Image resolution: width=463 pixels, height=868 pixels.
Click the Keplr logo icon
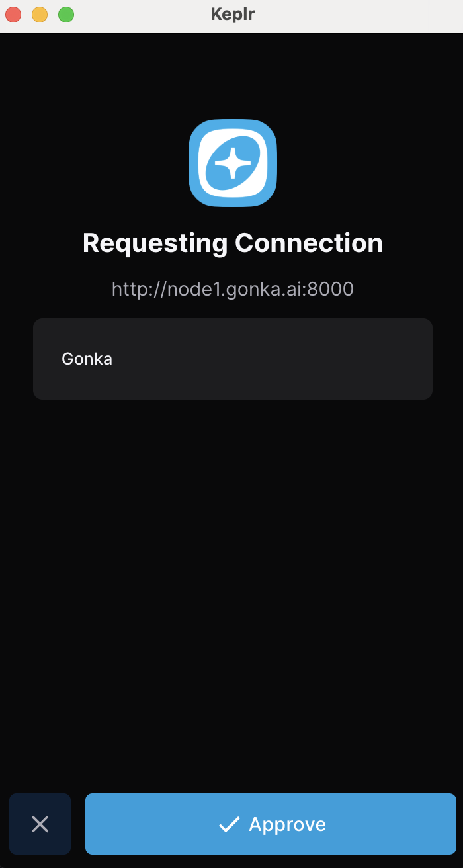pyautogui.click(x=233, y=163)
